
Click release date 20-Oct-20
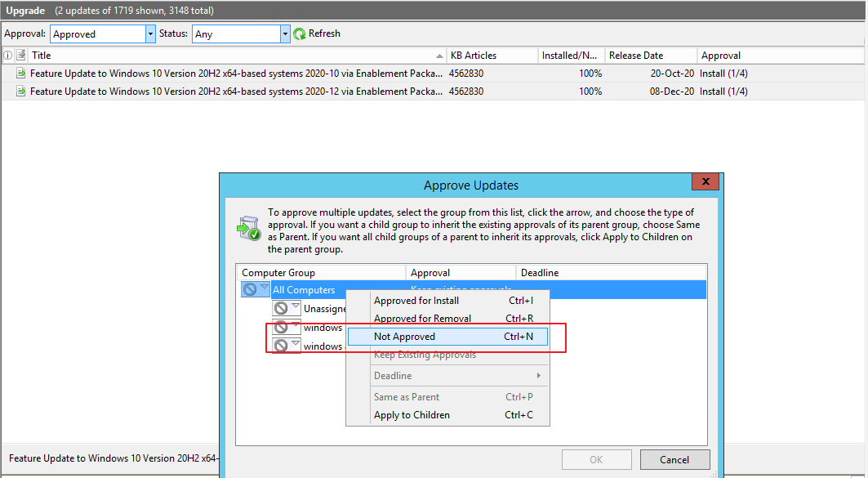click(672, 73)
